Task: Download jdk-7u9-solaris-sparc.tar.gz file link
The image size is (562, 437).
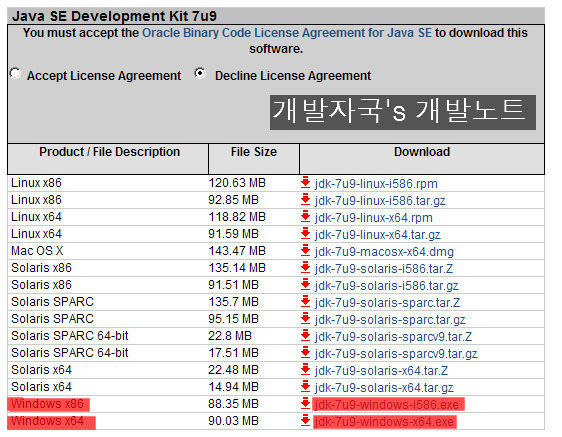Action: click(x=390, y=319)
